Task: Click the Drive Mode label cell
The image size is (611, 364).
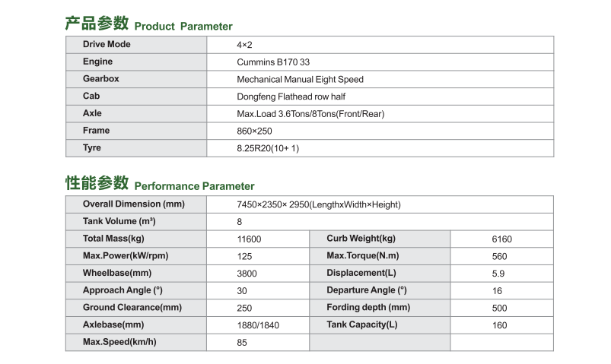Action: click(x=136, y=45)
